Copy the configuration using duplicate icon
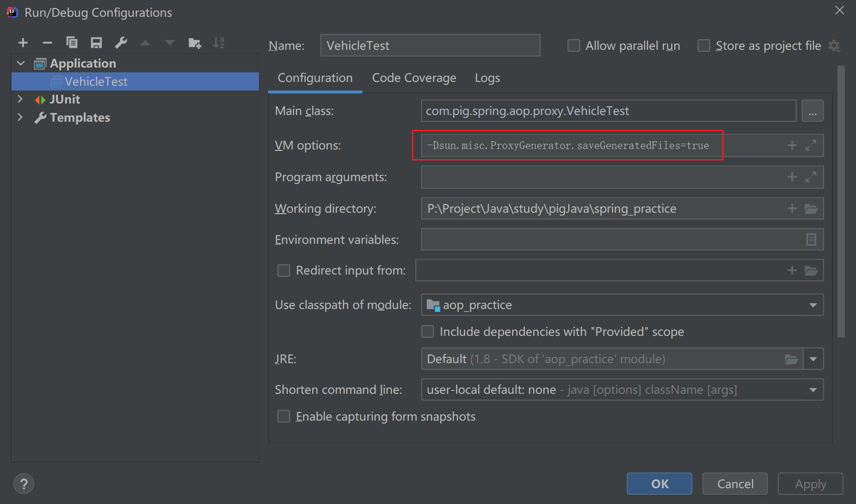Image resolution: width=856 pixels, height=504 pixels. point(72,43)
